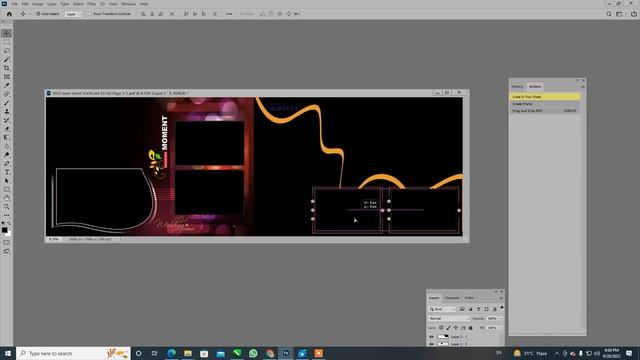
Task: Select the History Brush tool
Action: click(7, 120)
